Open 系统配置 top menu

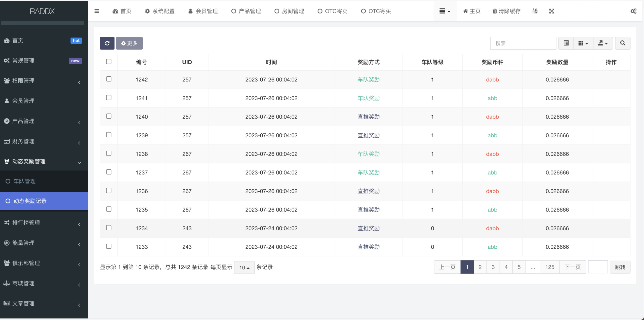click(160, 11)
